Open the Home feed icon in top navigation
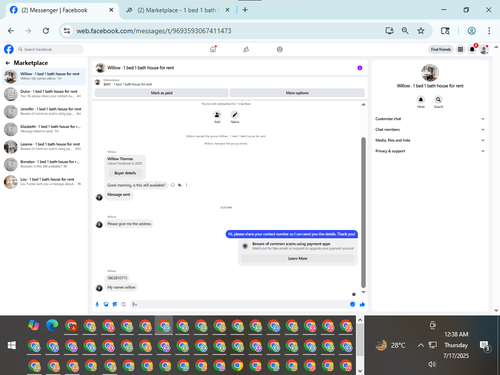Image resolution: width=500 pixels, height=375 pixels. click(x=213, y=49)
